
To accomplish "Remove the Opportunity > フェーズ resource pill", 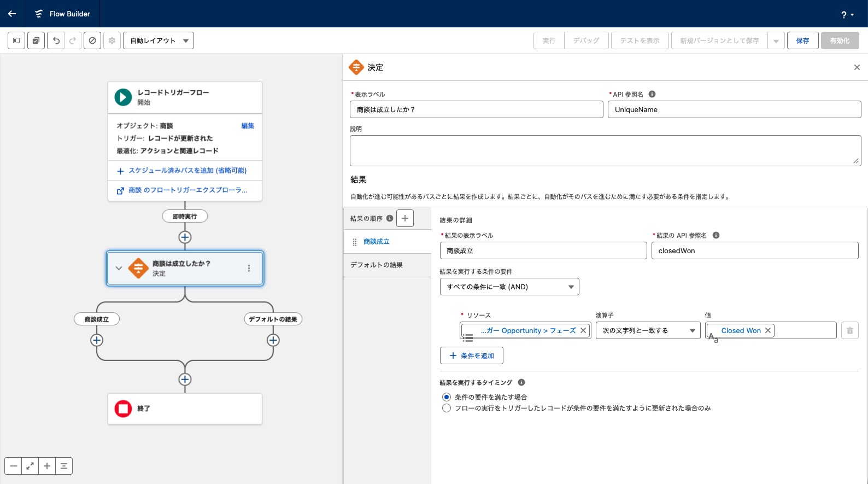I will pos(583,330).
